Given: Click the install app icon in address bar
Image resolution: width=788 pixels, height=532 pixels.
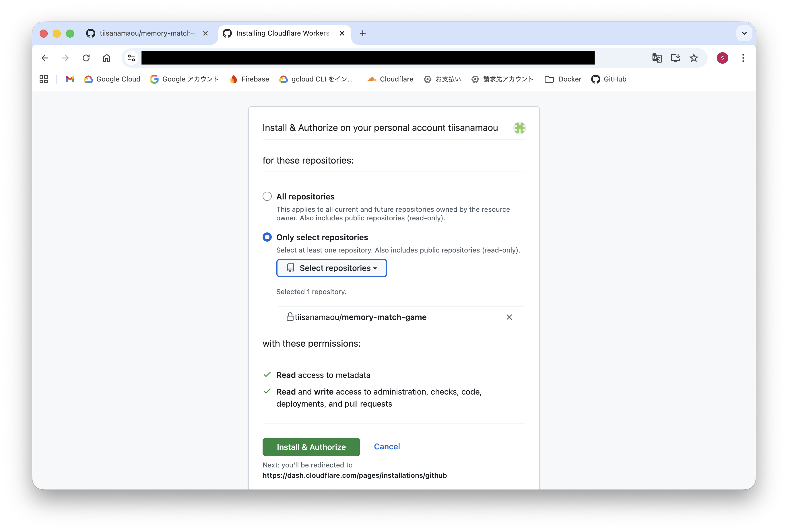Looking at the screenshot, I should tap(675, 58).
